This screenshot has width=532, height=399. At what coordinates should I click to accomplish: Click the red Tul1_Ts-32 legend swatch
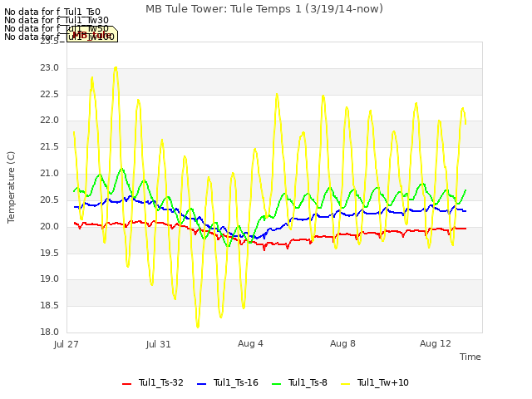click(126, 384)
